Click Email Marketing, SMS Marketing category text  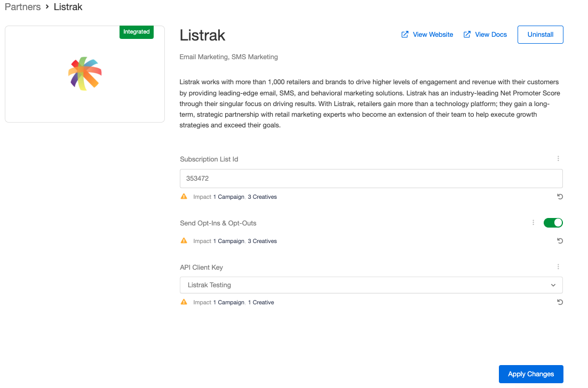tap(229, 57)
